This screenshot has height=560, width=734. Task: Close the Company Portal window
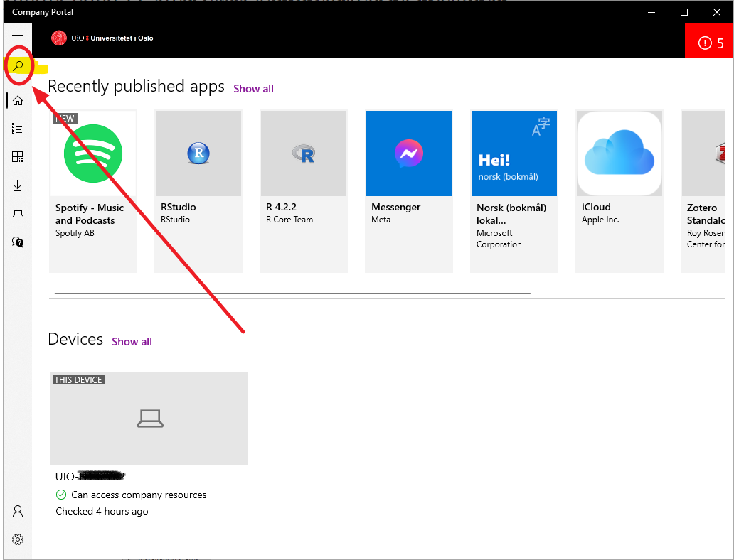[717, 12]
